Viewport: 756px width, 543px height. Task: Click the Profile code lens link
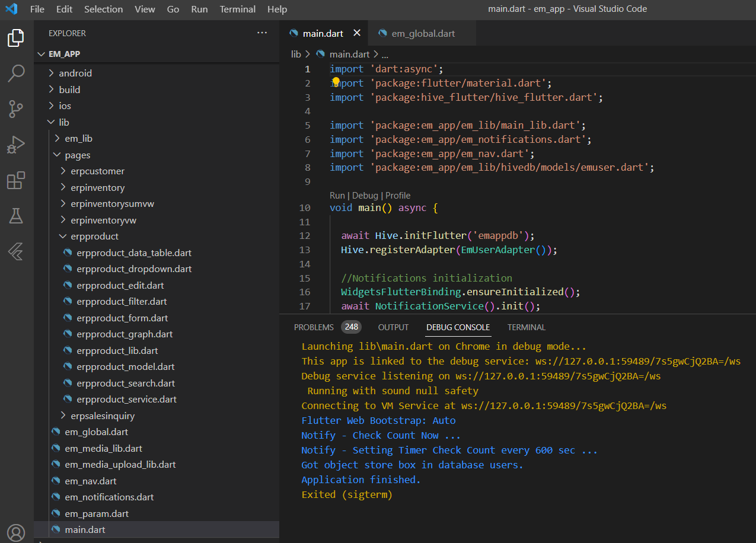pos(398,195)
